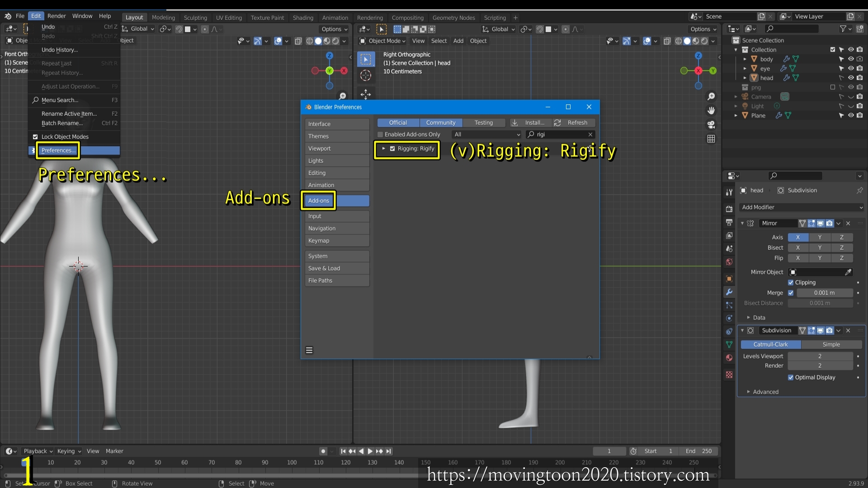Open add-on category All dropdown
Viewport: 868px width, 488px height.
pos(487,134)
